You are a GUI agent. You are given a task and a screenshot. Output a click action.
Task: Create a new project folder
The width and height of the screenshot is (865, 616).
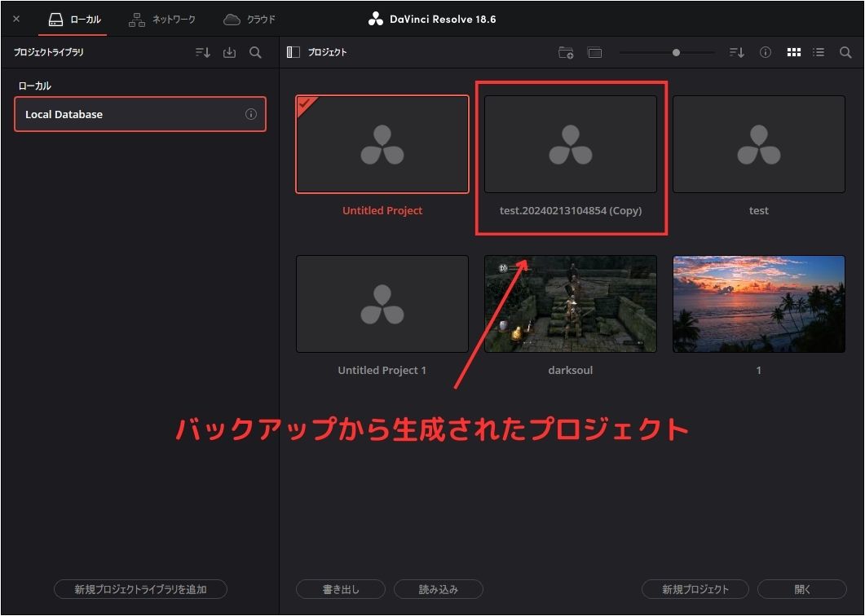(565, 52)
